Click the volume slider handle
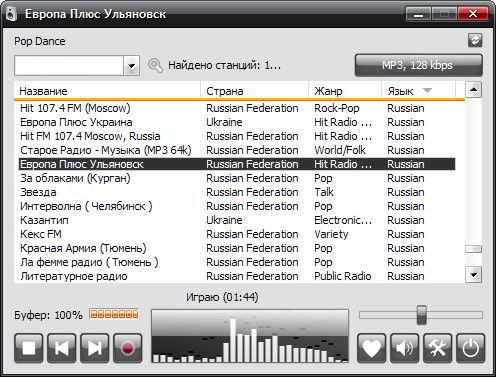Image resolution: width=496 pixels, height=377 pixels. [422, 315]
